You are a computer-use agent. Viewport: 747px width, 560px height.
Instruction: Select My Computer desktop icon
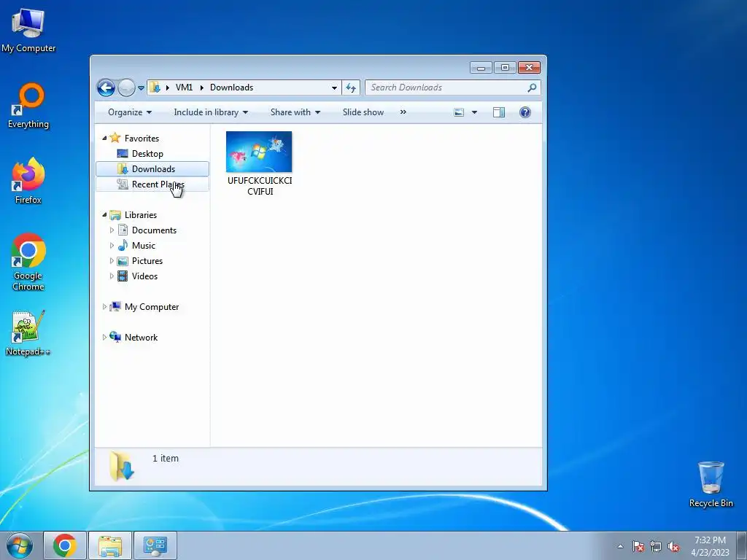tap(28, 29)
